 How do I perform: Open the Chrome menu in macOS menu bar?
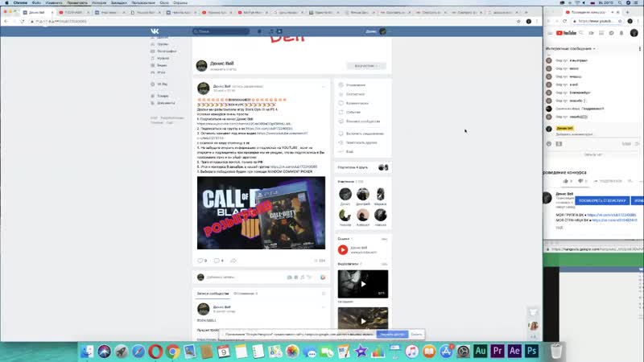[x=20, y=3]
